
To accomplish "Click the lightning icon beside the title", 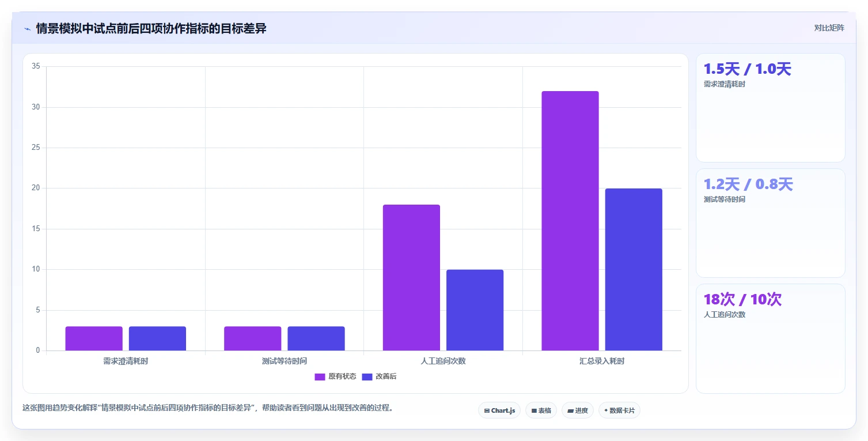I will tap(27, 29).
